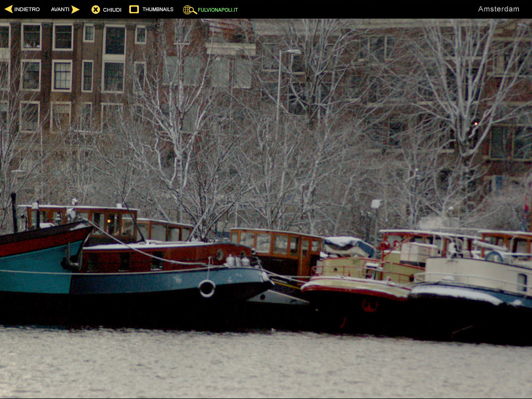The height and width of the screenshot is (399, 532).
Task: Click the Amsterdam photo title
Action: [498, 9]
